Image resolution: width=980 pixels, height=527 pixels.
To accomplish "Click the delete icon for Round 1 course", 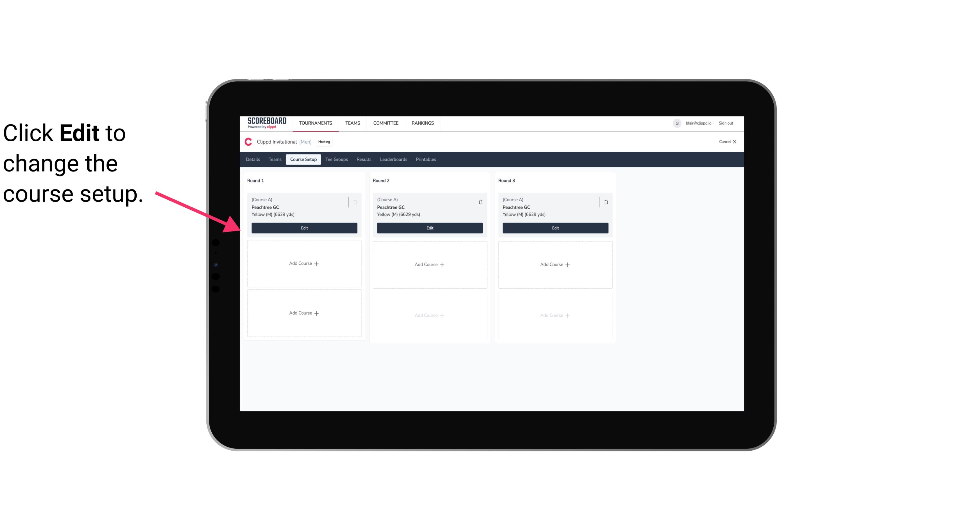I will [x=355, y=201].
